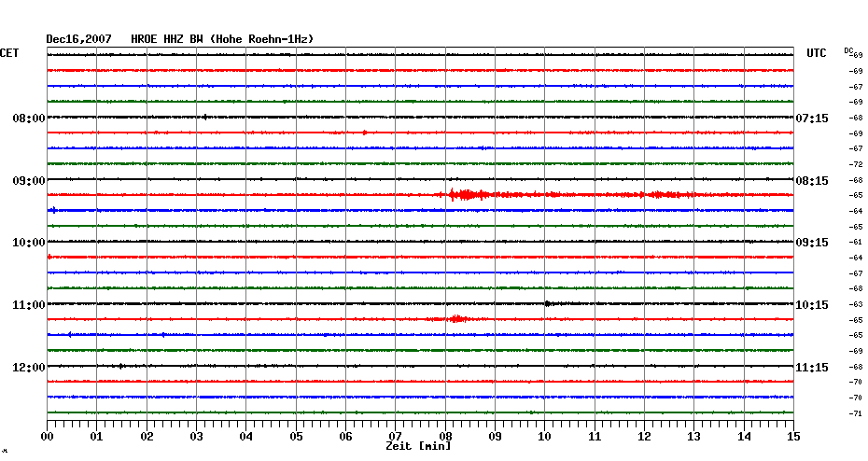
Task: Select the 12:00 CET time label
Action: (x=29, y=368)
